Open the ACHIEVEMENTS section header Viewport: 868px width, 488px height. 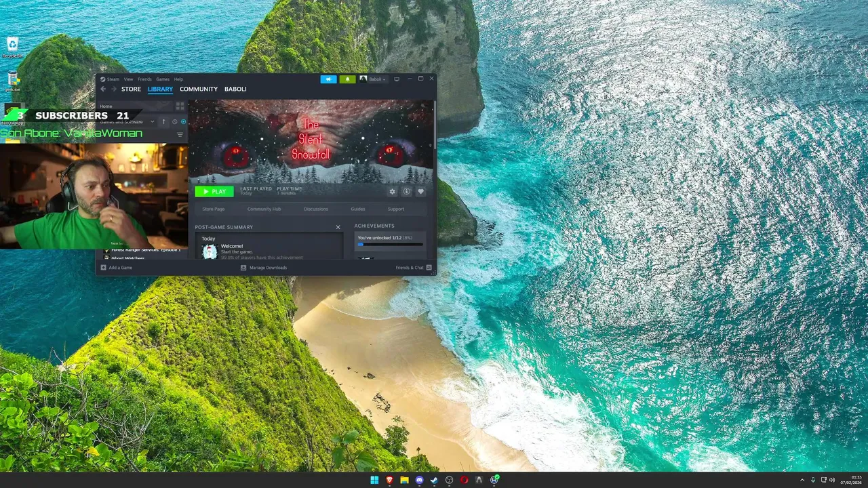[374, 226]
